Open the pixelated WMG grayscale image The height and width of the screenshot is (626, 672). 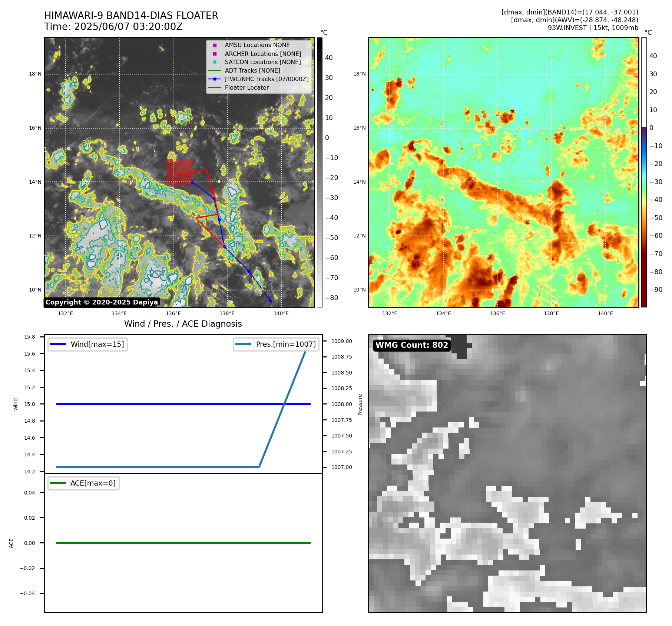(507, 473)
